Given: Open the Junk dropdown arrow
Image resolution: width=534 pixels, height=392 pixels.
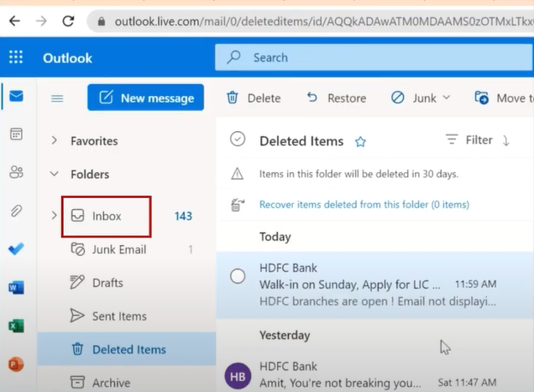Looking at the screenshot, I should (447, 97).
